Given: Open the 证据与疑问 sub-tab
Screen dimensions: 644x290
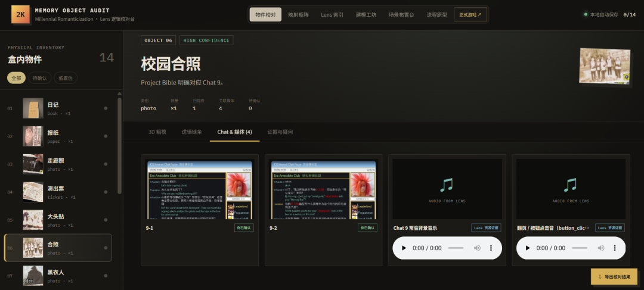Looking at the screenshot, I should pos(280,132).
